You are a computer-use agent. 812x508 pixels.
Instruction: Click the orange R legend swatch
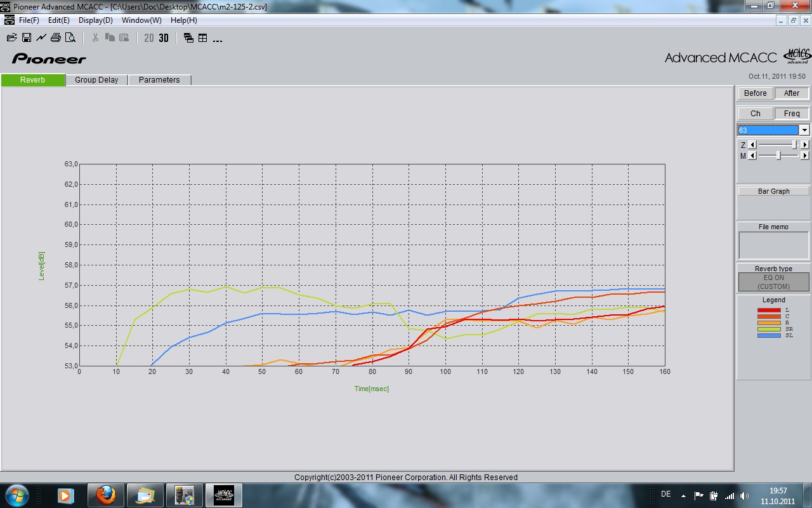769,323
